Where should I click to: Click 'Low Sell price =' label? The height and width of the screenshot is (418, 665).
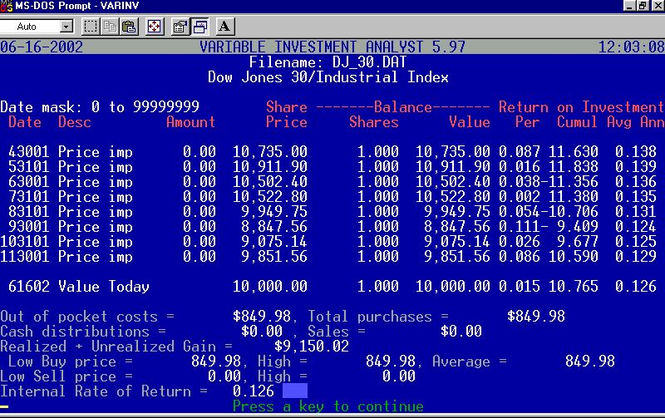(67, 376)
